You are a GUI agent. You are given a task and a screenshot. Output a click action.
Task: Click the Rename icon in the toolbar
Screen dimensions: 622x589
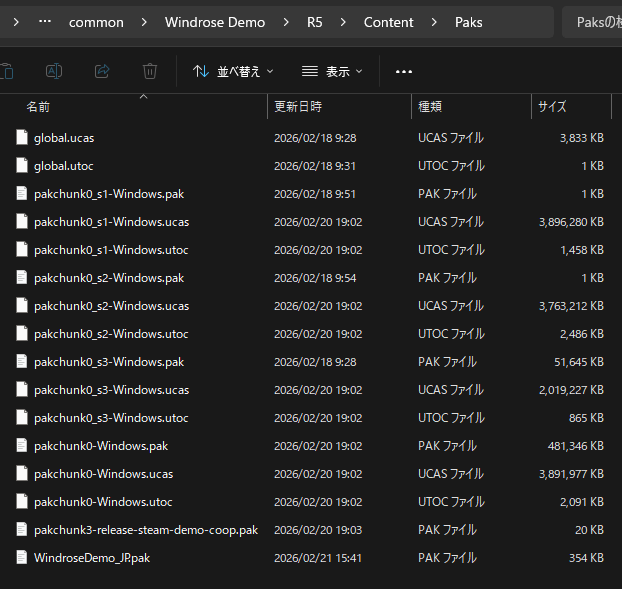pos(54,71)
